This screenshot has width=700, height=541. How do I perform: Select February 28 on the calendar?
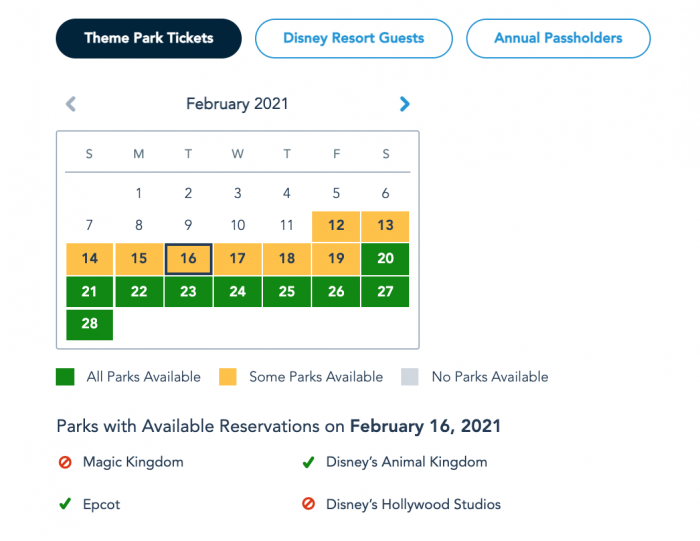(x=90, y=324)
